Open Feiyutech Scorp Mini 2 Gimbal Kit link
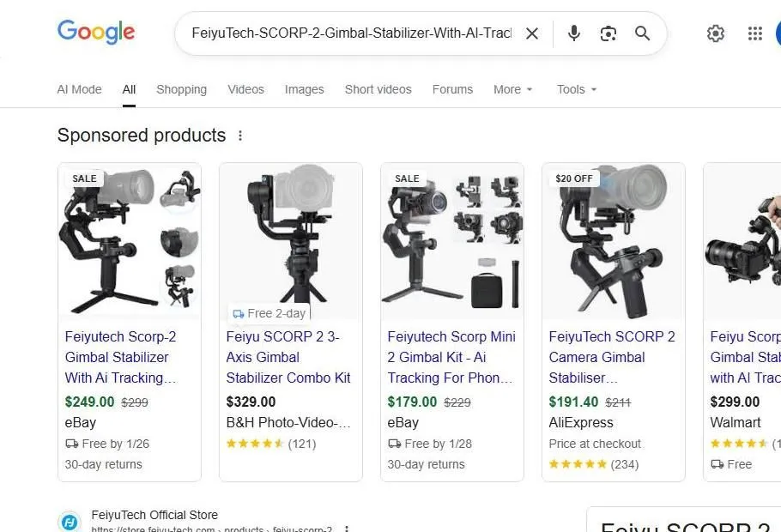Viewport: 781px width, 532px height. click(x=451, y=357)
